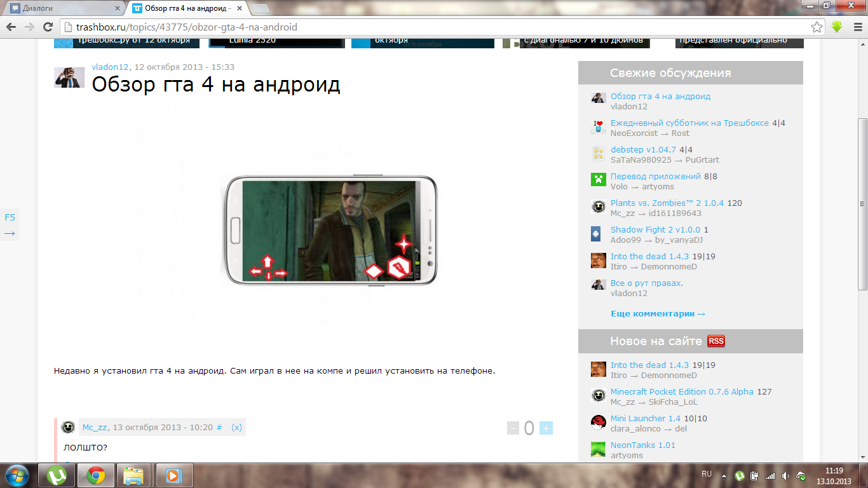
Task: Click the Lumia 2520 news banner
Action: (277, 42)
